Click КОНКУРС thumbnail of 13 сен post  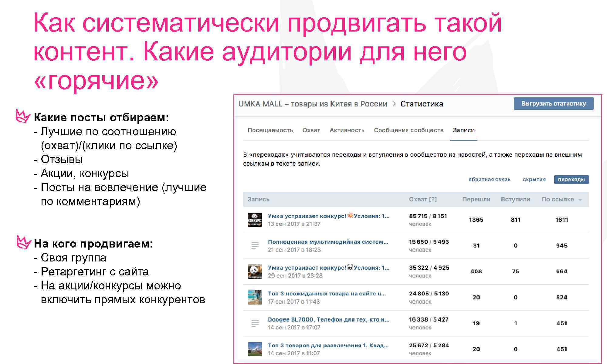[255, 220]
